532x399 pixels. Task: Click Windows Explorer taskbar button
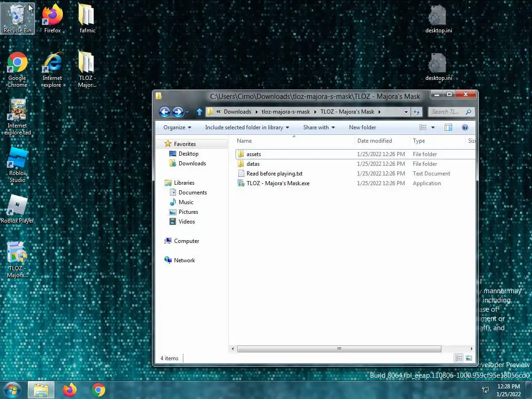click(41, 390)
